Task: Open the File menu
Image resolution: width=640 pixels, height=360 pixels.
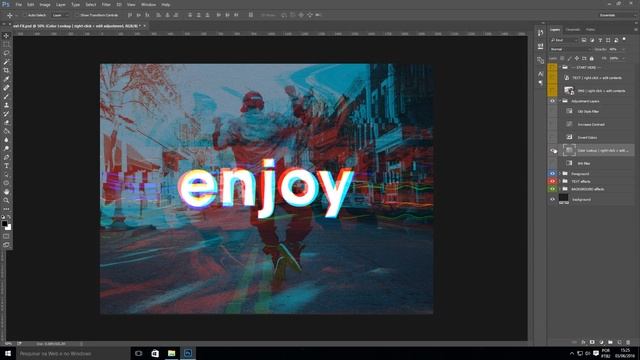Action: tap(18, 4)
